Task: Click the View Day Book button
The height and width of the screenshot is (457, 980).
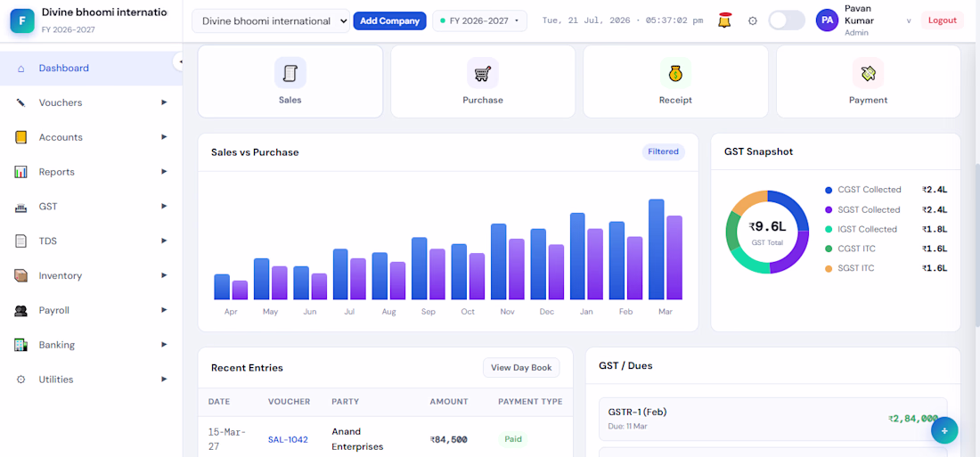Action: 521,368
